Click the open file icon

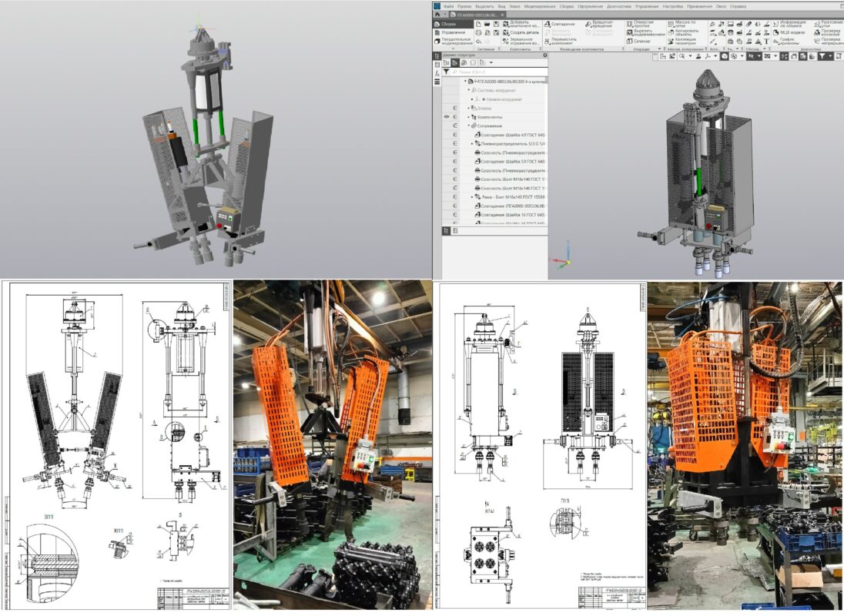tap(487, 24)
